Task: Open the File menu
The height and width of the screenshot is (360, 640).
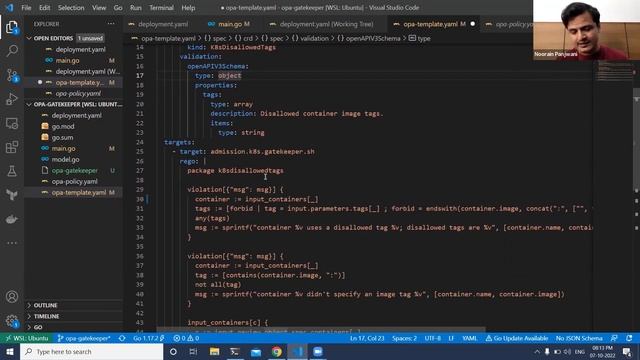Action: click(x=26, y=8)
